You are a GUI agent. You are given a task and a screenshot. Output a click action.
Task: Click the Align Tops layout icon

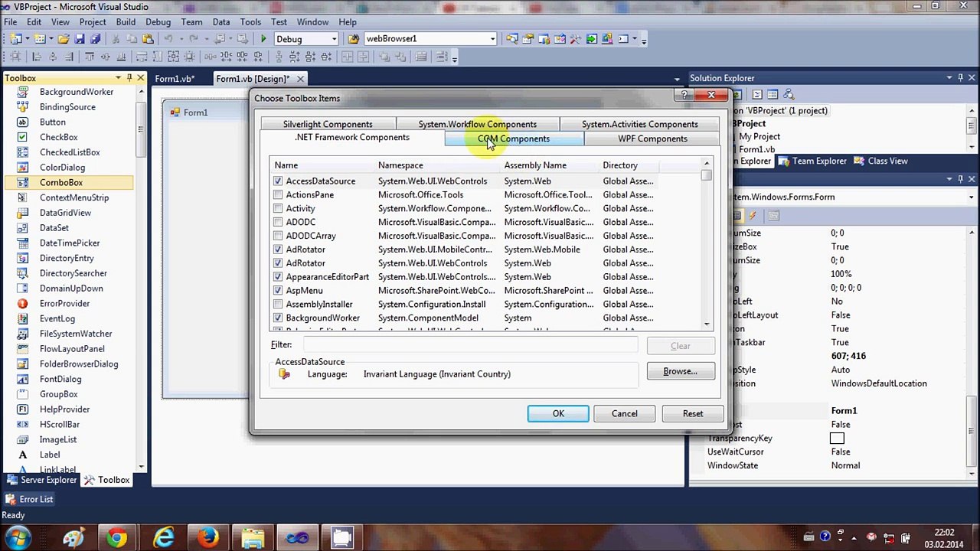(90, 57)
